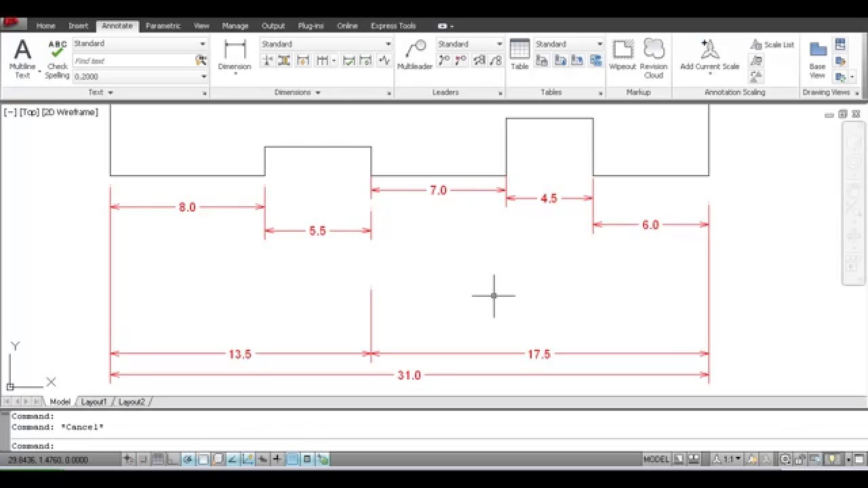Open the Tables panel dialog launcher

pyautogui.click(x=601, y=93)
